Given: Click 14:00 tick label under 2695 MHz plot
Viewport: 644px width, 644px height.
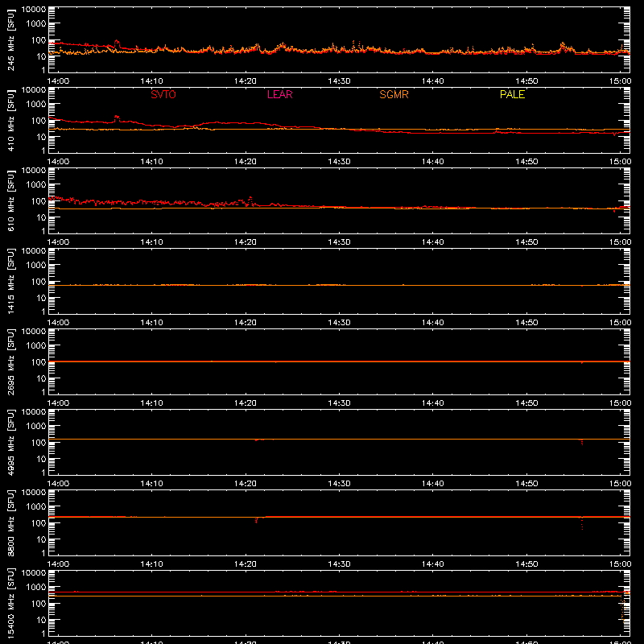Looking at the screenshot, I should click(x=58, y=403).
